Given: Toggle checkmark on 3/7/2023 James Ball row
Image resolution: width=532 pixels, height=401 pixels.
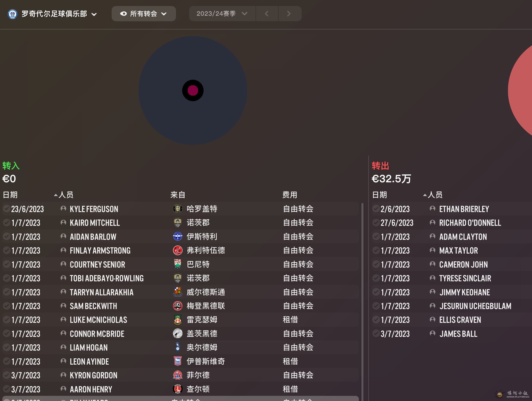Looking at the screenshot, I should click(x=376, y=333).
